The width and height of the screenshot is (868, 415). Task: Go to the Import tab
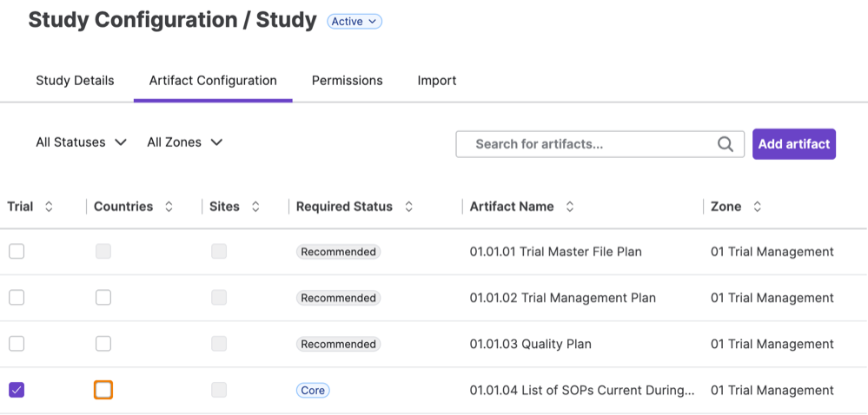click(x=436, y=81)
